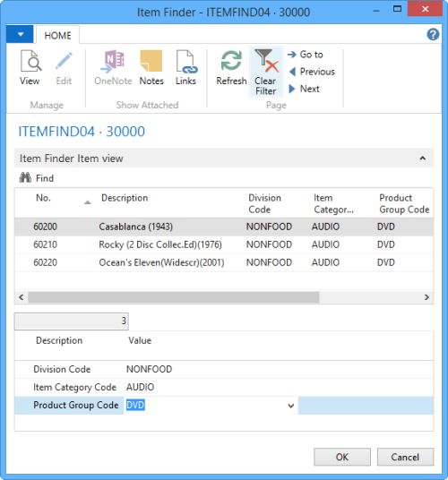Viewport: 448px width, 480px height.
Task: Open the help question mark icon
Action: tap(433, 34)
